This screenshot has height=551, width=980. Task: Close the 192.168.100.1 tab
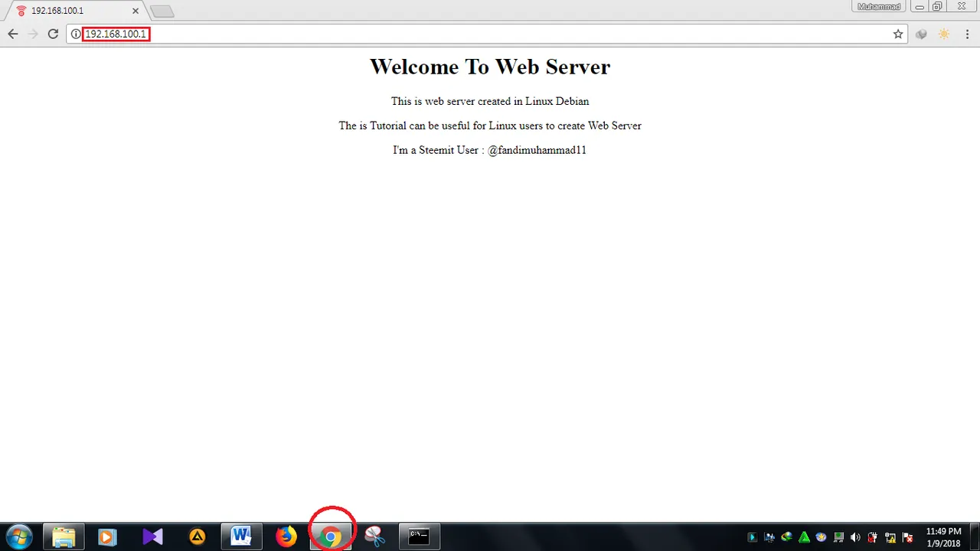point(136,11)
